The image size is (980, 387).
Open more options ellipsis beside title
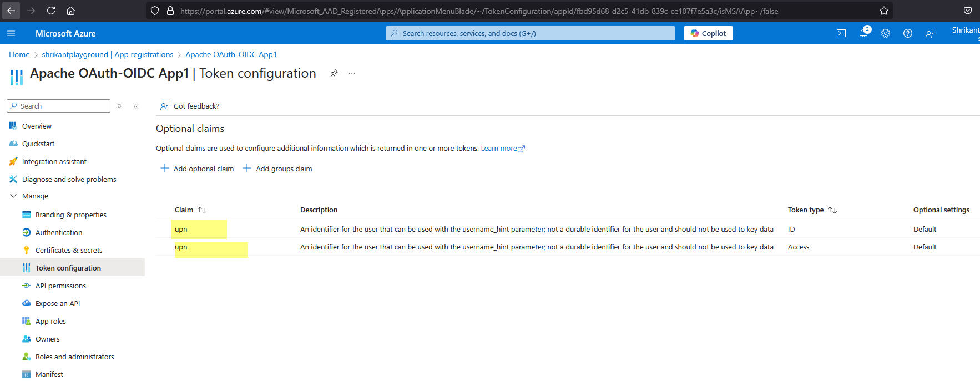(352, 73)
